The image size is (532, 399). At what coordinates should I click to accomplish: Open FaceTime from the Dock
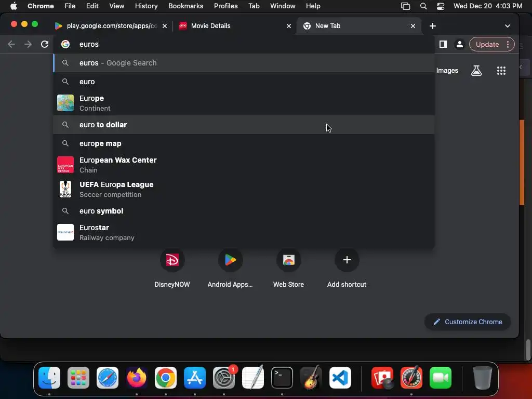click(441, 378)
